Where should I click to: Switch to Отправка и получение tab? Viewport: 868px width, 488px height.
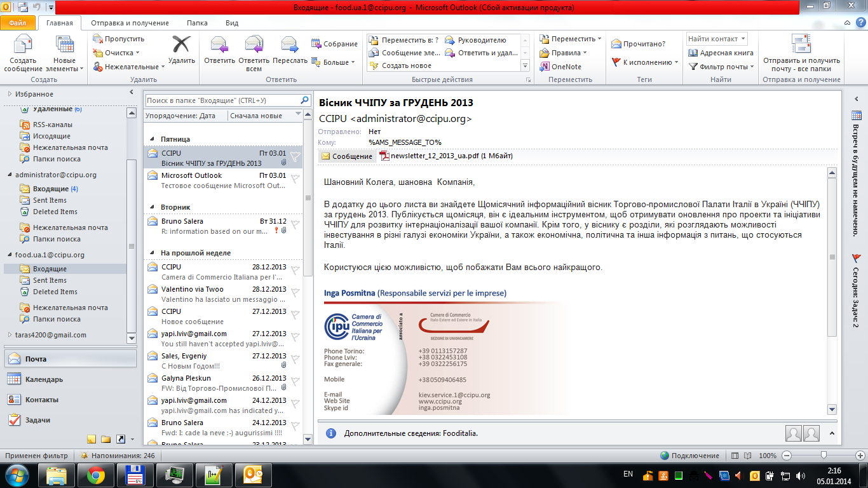(130, 23)
